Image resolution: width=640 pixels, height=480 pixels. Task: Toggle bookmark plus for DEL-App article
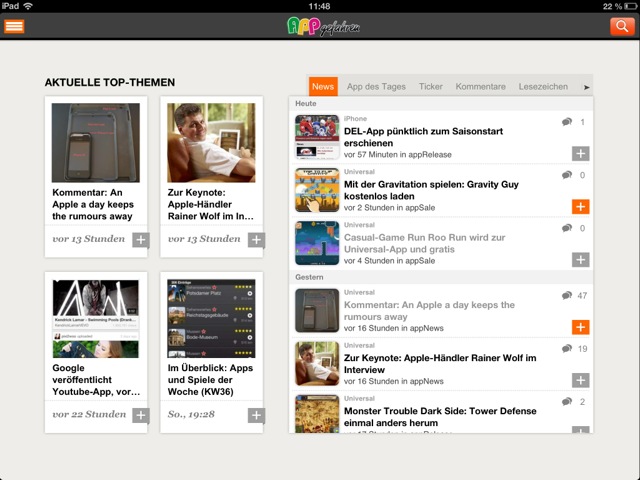(x=580, y=153)
